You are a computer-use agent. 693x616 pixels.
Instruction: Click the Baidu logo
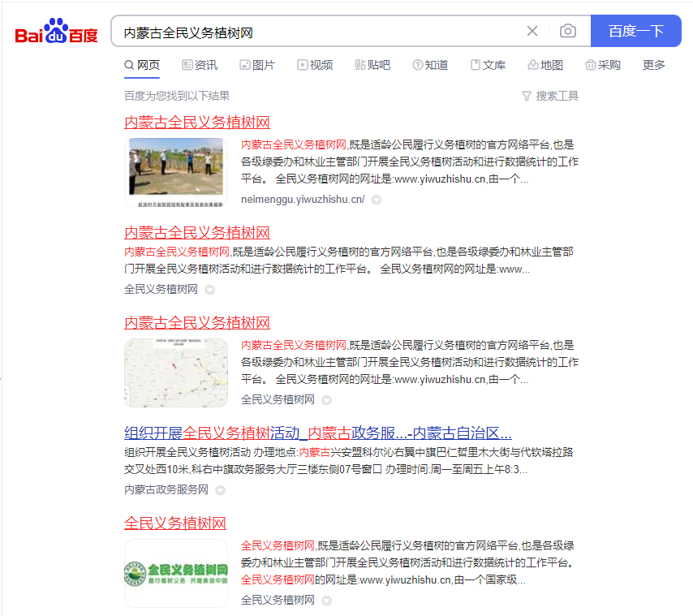pyautogui.click(x=56, y=32)
